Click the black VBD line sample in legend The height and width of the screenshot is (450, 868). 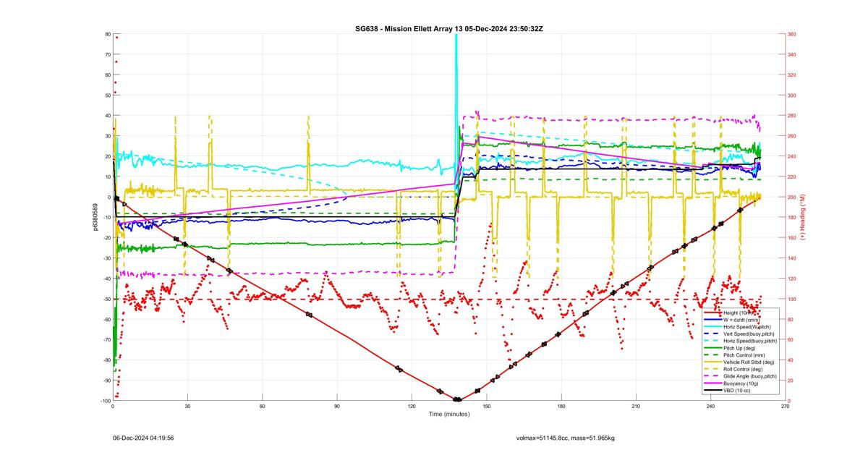tap(712, 391)
